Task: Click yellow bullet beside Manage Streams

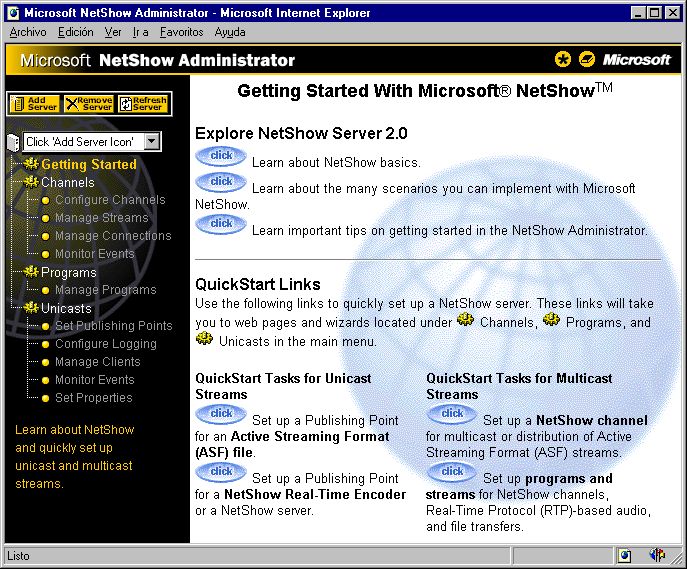Action: 46,219
